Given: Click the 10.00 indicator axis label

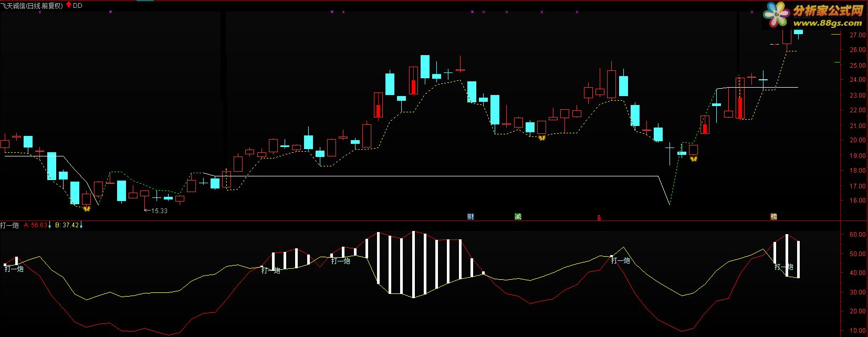Looking at the screenshot, I should pyautogui.click(x=857, y=331).
